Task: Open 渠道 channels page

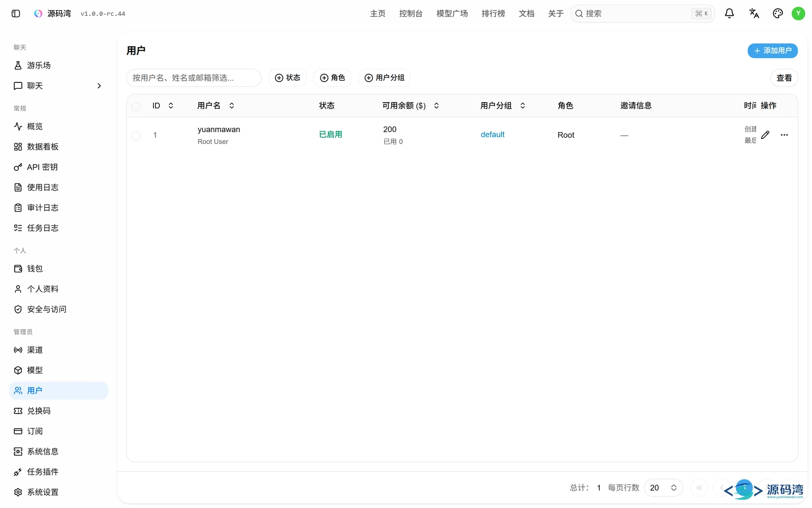Action: click(x=58, y=350)
